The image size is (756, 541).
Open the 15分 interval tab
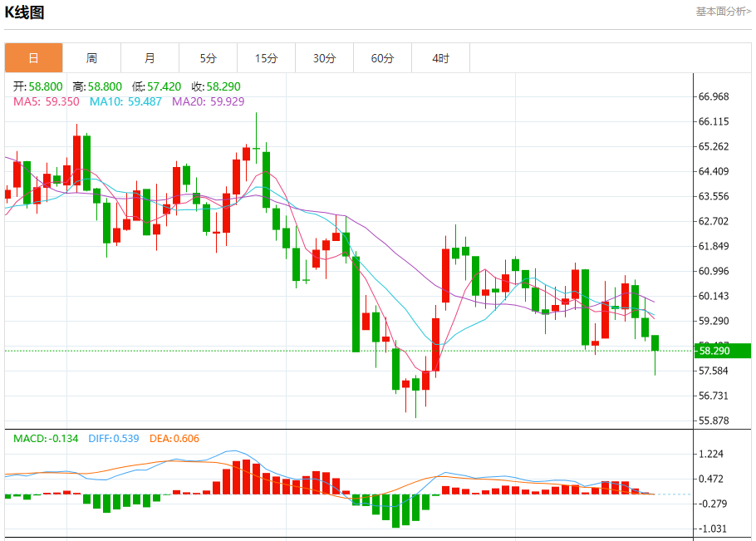point(266,58)
